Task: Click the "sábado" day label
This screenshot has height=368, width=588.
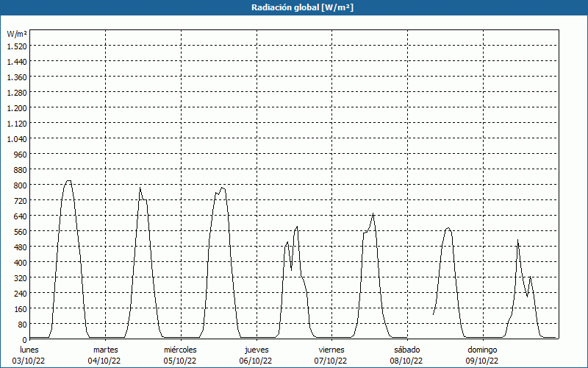Action: tap(407, 350)
